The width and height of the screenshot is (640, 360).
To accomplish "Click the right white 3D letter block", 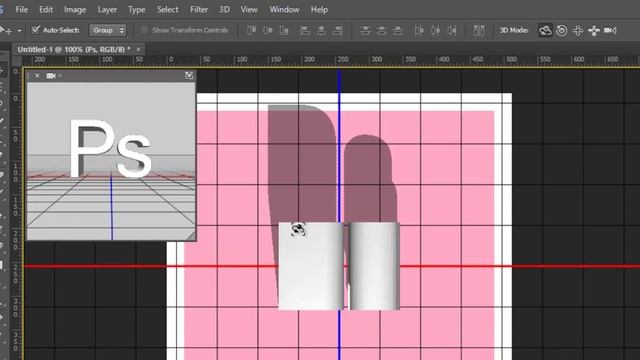I will pyautogui.click(x=374, y=266).
